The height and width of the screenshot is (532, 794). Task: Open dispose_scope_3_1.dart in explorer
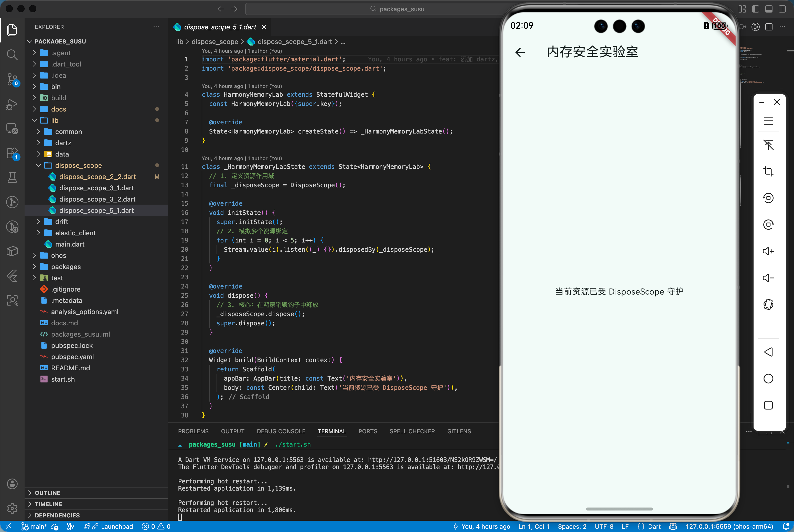point(96,188)
